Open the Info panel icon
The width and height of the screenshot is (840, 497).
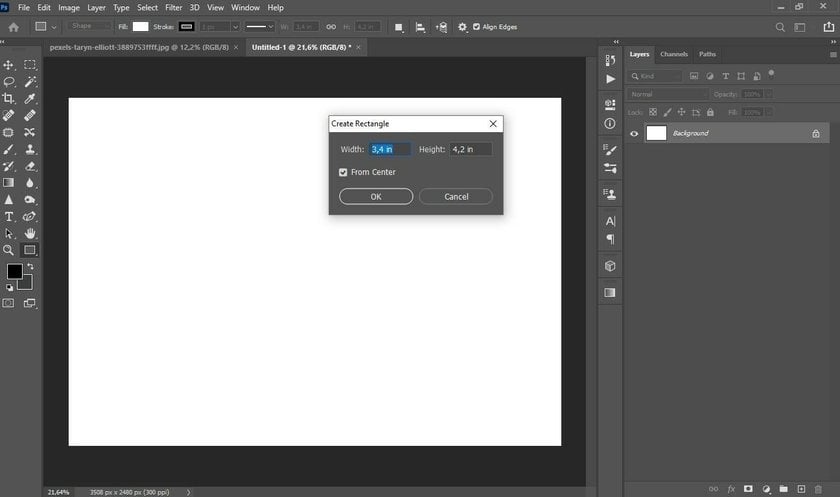click(x=610, y=124)
